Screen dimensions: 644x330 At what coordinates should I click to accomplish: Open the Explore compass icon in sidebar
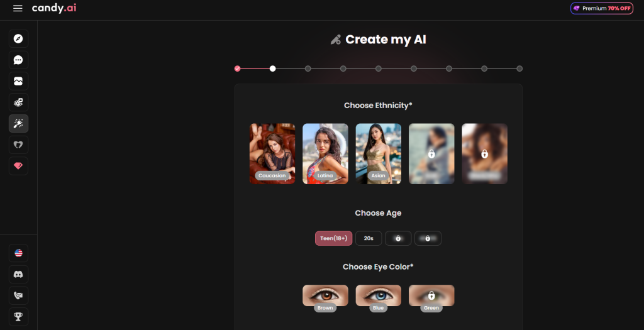(18, 38)
